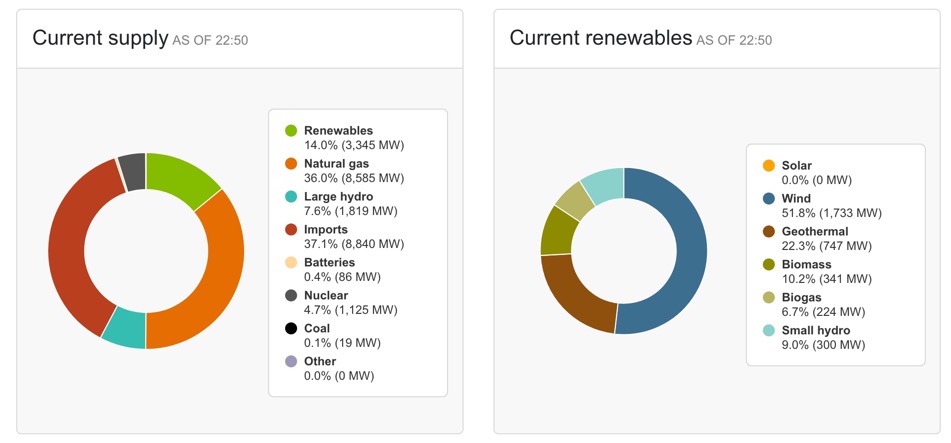Viewport: 951px width, 443px height.
Task: Click the Wind legend marker
Action: tap(768, 199)
